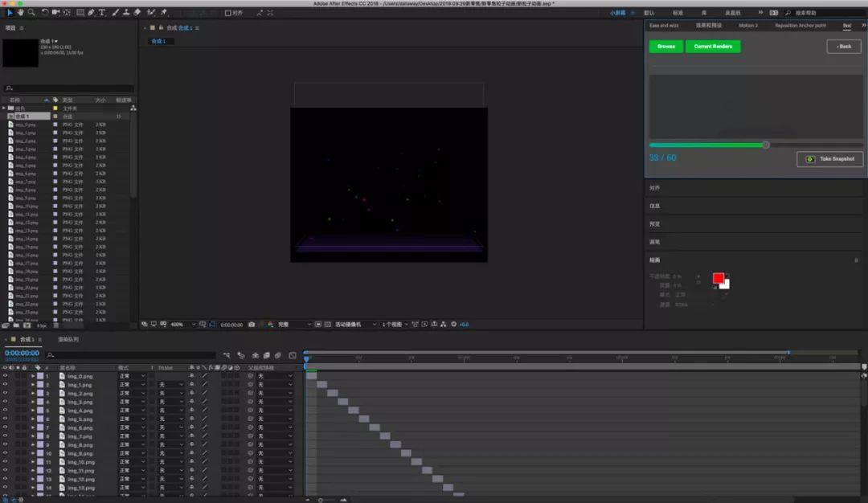Click the green Browse button
This screenshot has width=868, height=503.
(x=665, y=47)
